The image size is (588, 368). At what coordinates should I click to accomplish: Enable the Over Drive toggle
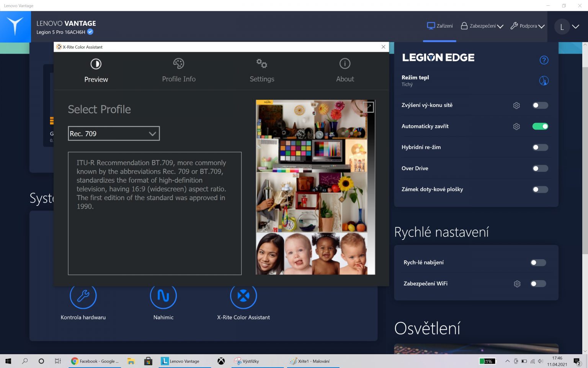coord(540,169)
